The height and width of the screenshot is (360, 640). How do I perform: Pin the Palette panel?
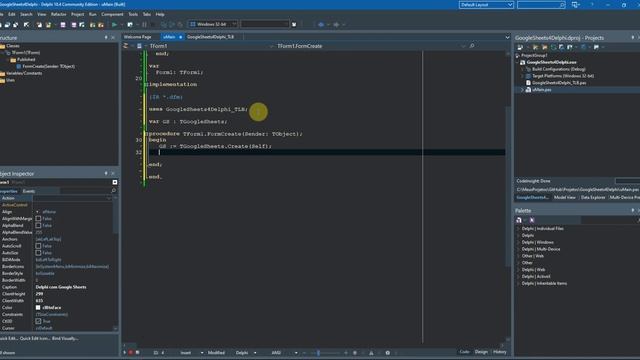(633, 211)
